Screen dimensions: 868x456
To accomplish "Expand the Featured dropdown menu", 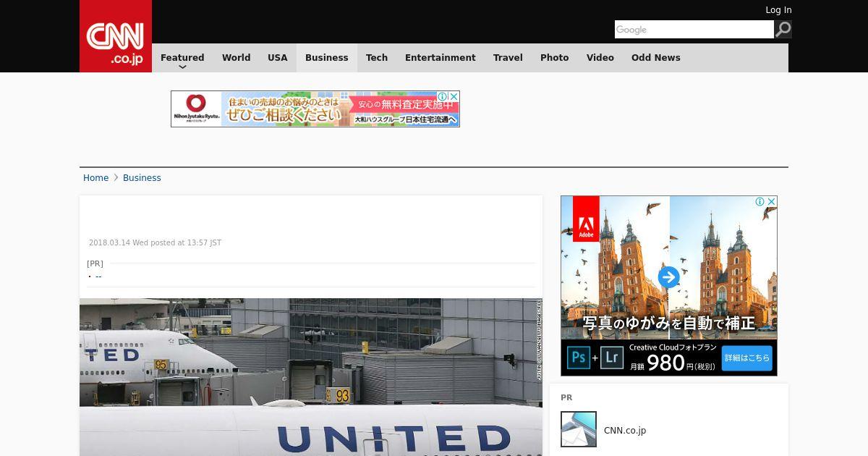I will click(x=182, y=58).
